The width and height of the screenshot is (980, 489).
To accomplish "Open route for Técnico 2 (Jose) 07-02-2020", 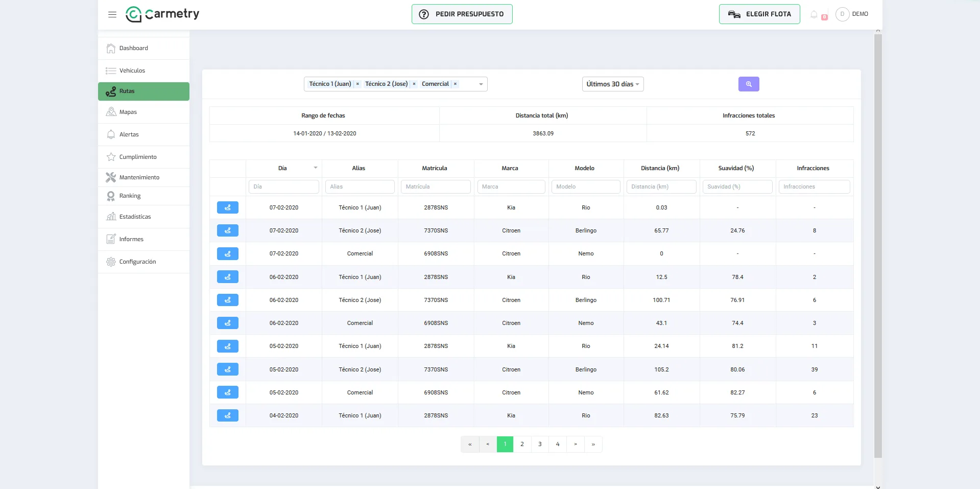I will [x=228, y=230].
